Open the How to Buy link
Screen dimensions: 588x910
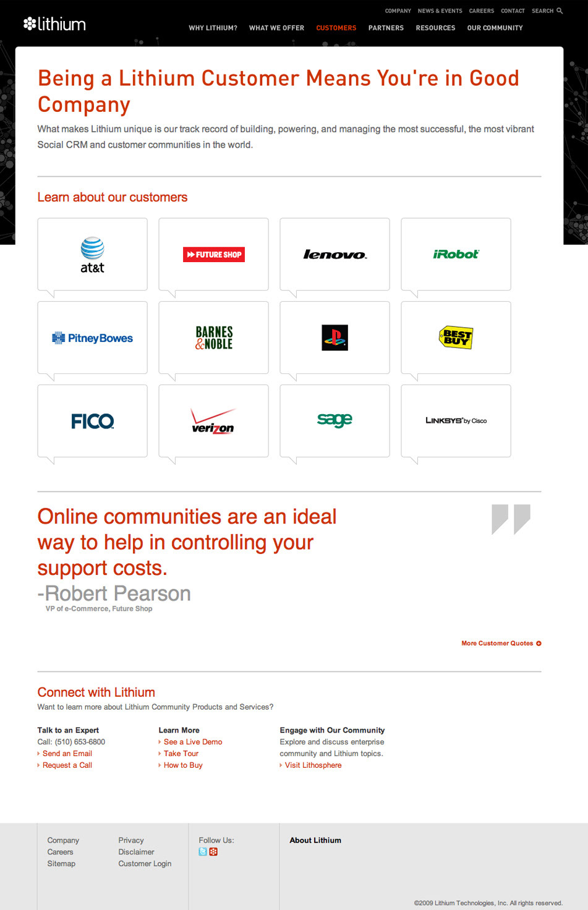pyautogui.click(x=183, y=765)
